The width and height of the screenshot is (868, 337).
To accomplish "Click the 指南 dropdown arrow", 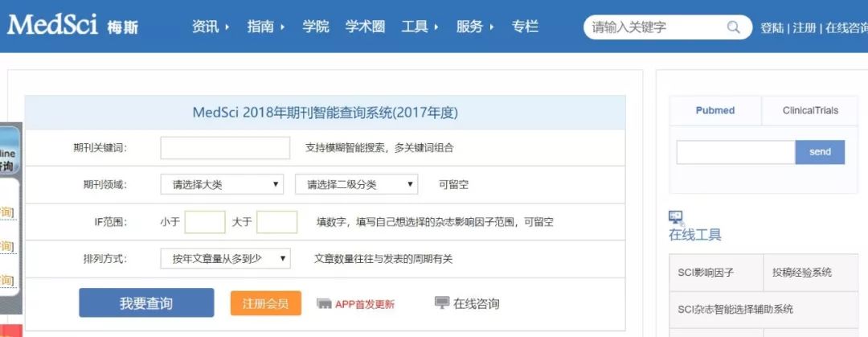I will (282, 27).
